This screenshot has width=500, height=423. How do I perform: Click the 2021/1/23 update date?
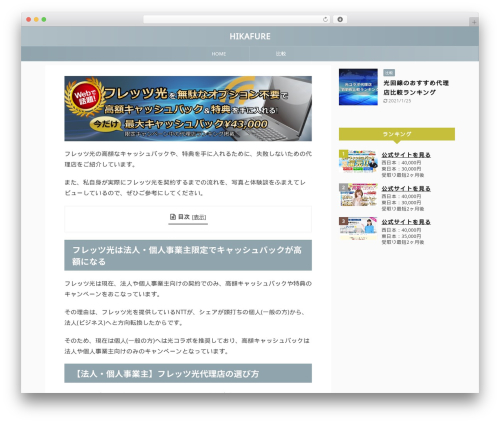click(x=397, y=101)
